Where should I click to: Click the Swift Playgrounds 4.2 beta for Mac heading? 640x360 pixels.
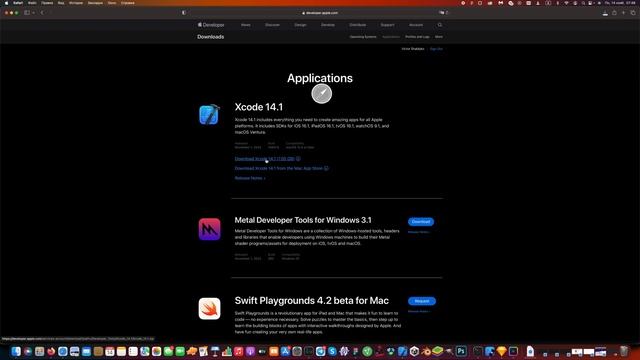click(311, 301)
